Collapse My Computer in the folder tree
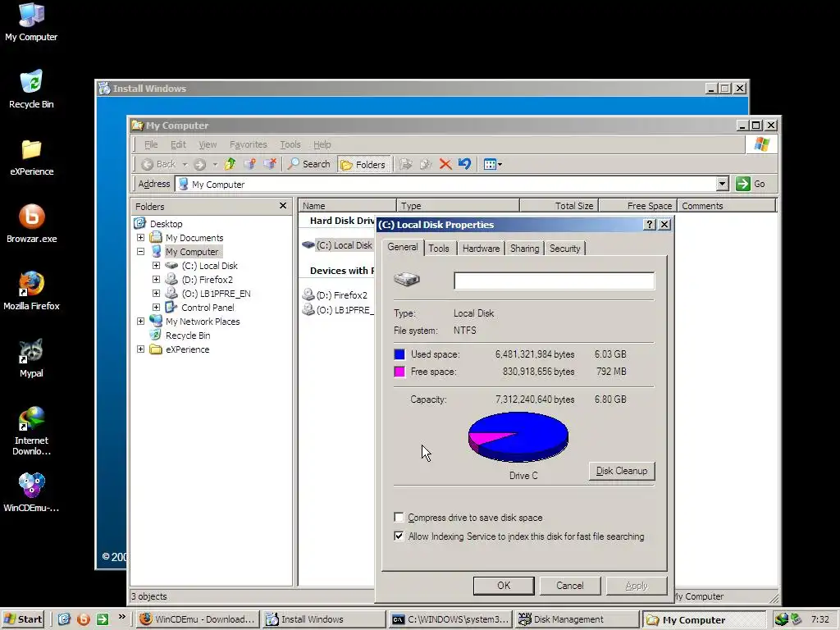The width and height of the screenshot is (840, 630). click(x=140, y=251)
